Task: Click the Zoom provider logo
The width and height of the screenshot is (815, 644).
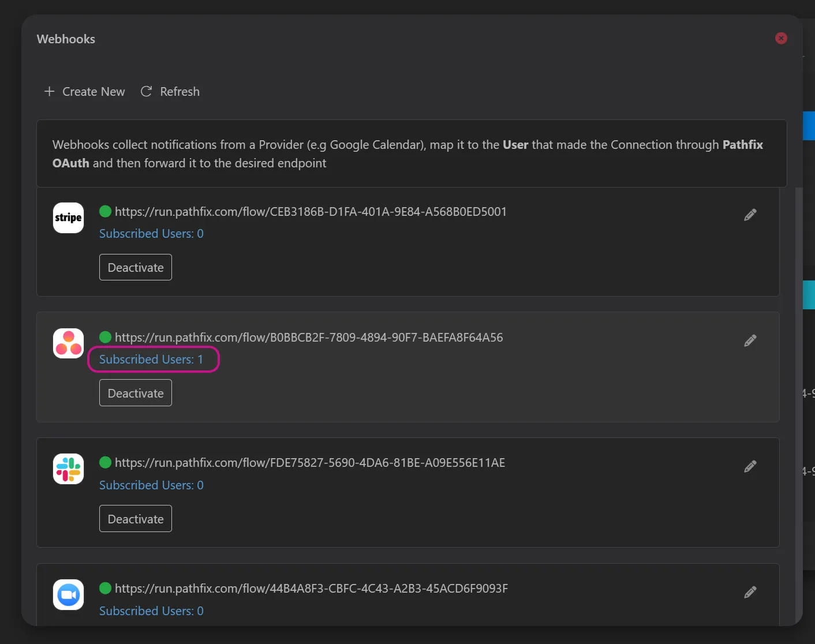Action: coord(68,594)
